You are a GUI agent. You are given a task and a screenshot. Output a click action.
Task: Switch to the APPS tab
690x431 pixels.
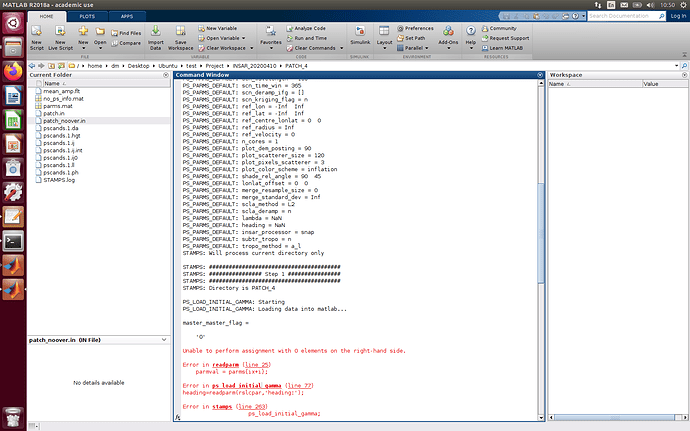tap(127, 16)
